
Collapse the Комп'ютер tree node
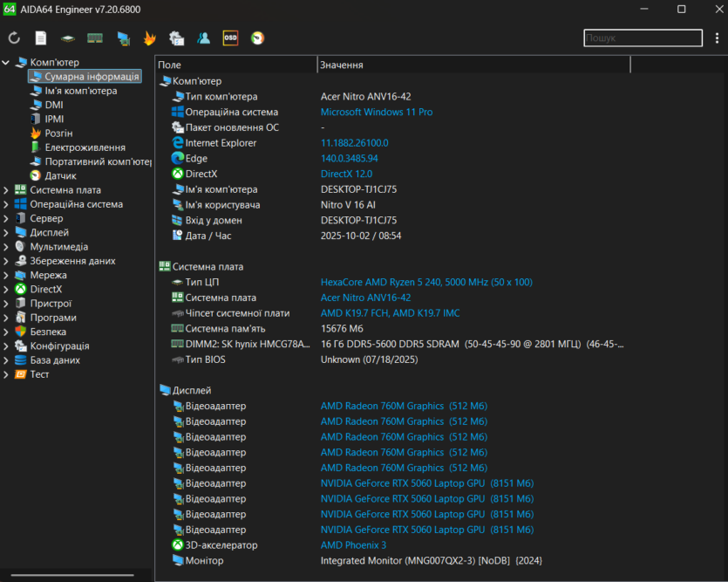6,63
